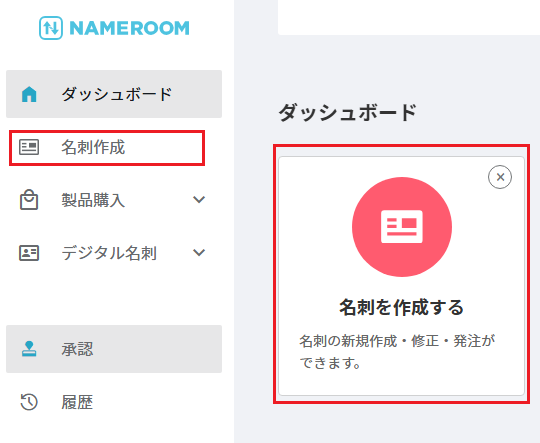Click the business card icon beside 名刺作成
The height and width of the screenshot is (443, 540).
[29, 147]
